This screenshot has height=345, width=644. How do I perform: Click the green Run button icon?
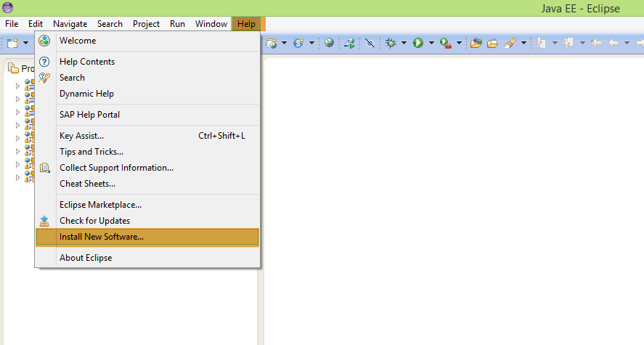pyautogui.click(x=418, y=43)
